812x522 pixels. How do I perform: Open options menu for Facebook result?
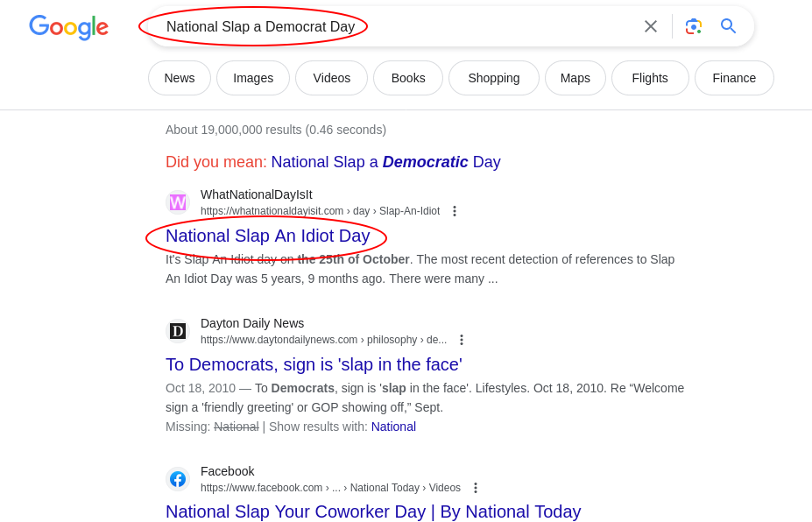pyautogui.click(x=476, y=488)
